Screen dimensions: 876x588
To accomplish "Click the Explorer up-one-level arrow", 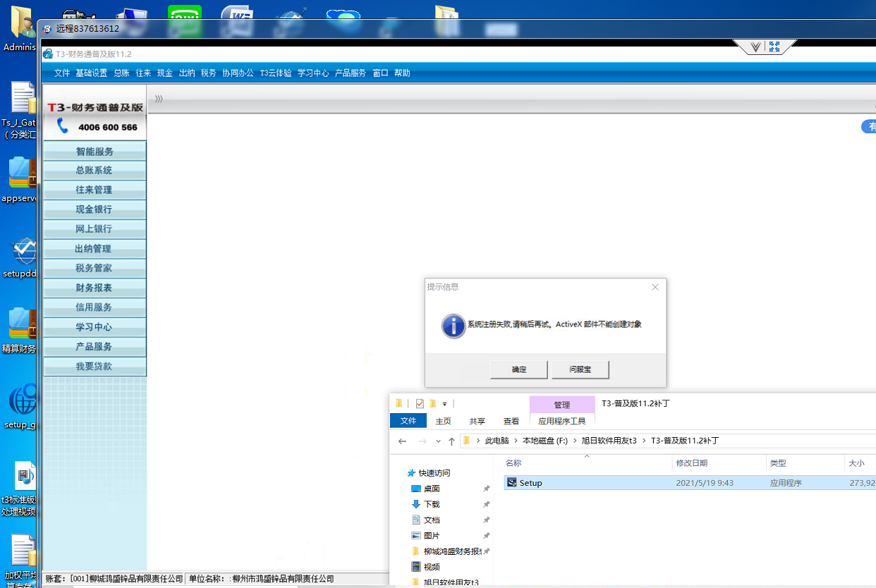I will click(x=451, y=441).
